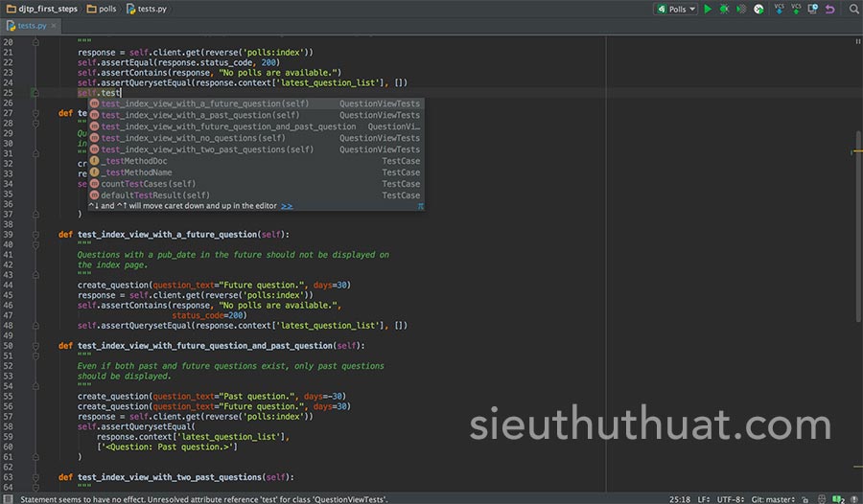Choose test_index_view_with_no_questions completion
Screen dimensions: 863x504
[x=256, y=138]
